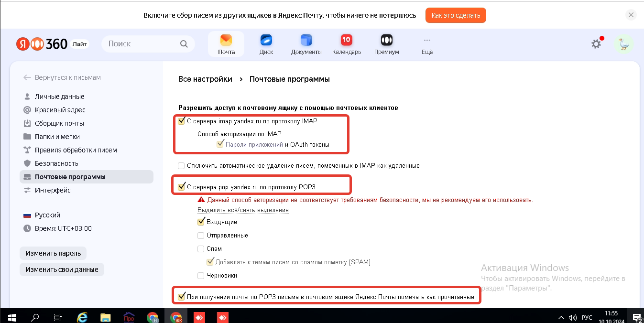Toggle the [SPAM] subject mark checkbox
This screenshot has width=644, height=323.
click(x=210, y=262)
